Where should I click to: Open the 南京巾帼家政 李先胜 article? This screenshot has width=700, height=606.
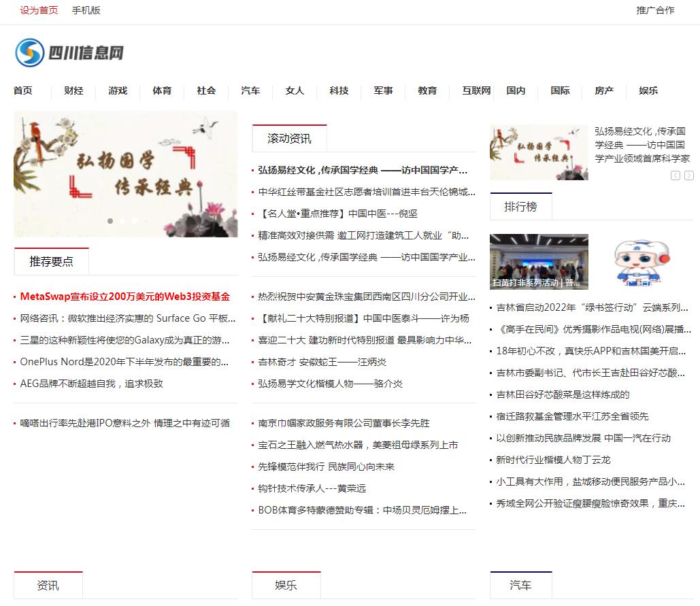(x=344, y=423)
